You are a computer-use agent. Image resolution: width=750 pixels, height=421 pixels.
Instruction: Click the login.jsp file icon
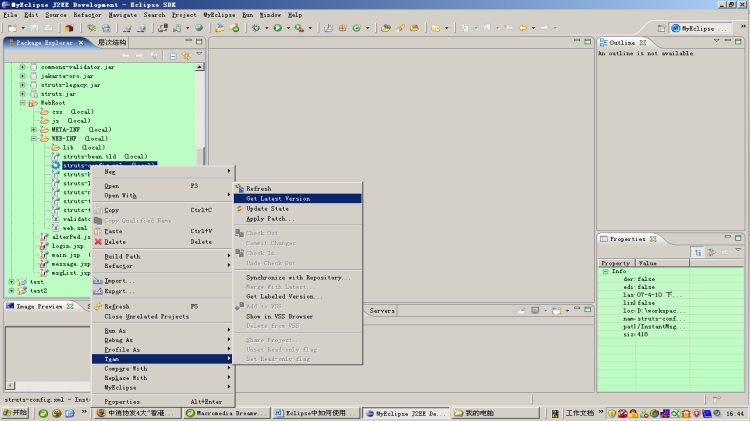(x=44, y=246)
